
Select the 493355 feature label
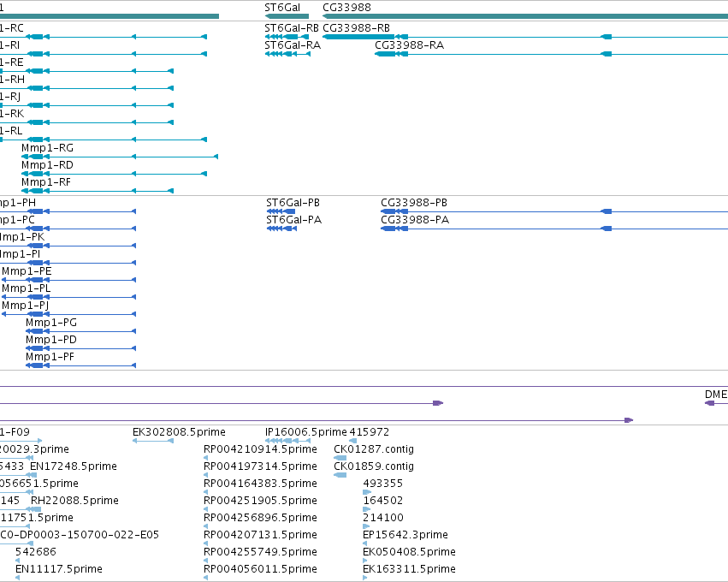click(x=383, y=484)
